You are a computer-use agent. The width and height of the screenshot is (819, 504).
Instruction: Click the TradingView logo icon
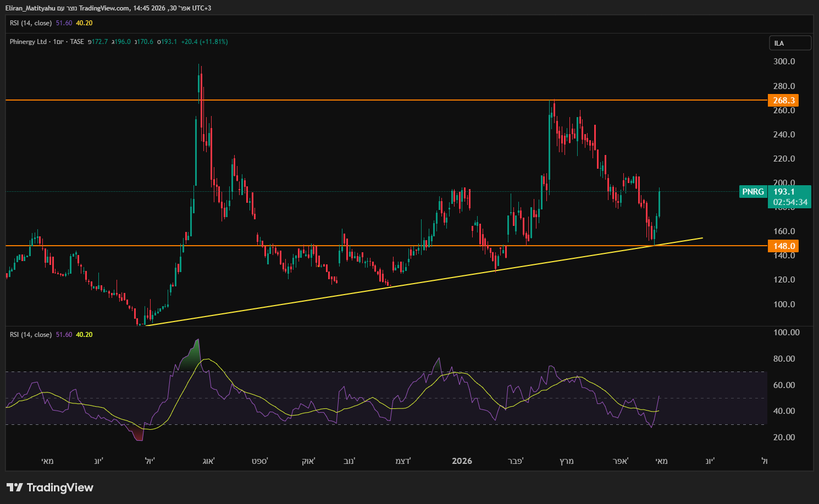15,488
